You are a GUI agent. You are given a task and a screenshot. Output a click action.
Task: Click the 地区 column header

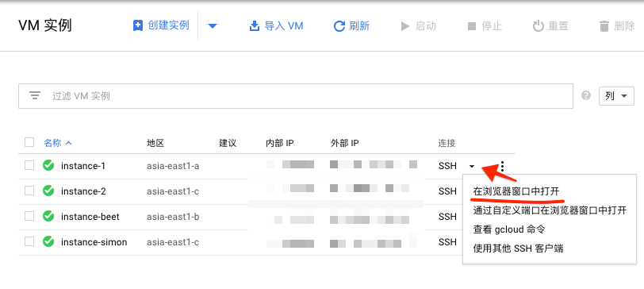click(155, 143)
